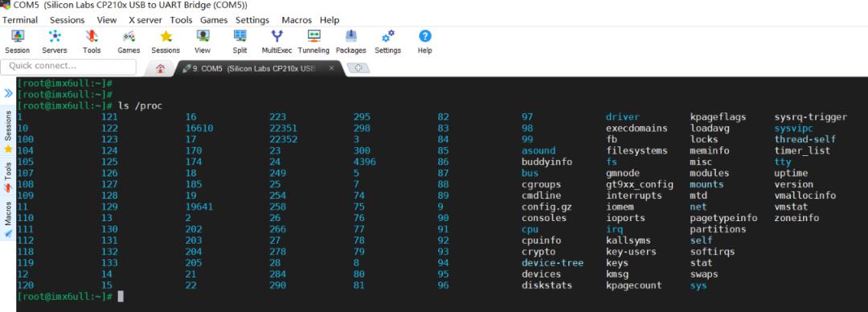The width and height of the screenshot is (868, 312).
Task: Click 'meminfo' in the terminal listing
Action: [x=710, y=150]
